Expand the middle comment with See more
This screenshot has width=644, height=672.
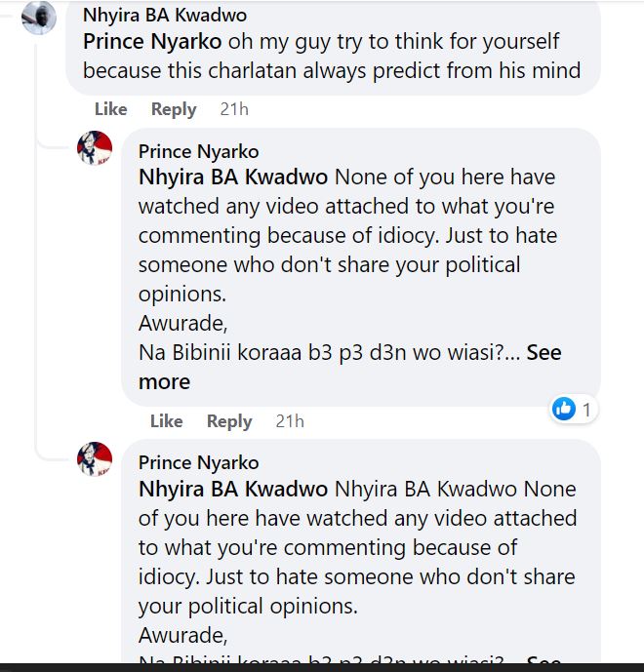[543, 353]
